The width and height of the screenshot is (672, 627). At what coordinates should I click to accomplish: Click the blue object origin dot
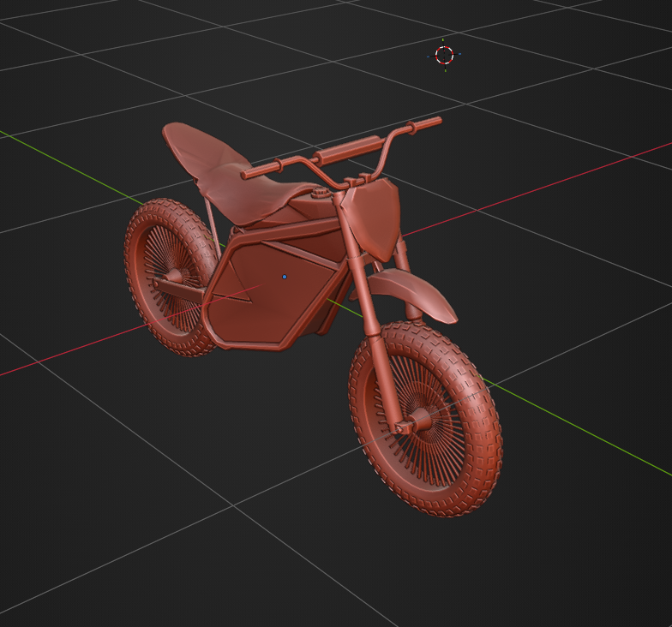[285, 278]
